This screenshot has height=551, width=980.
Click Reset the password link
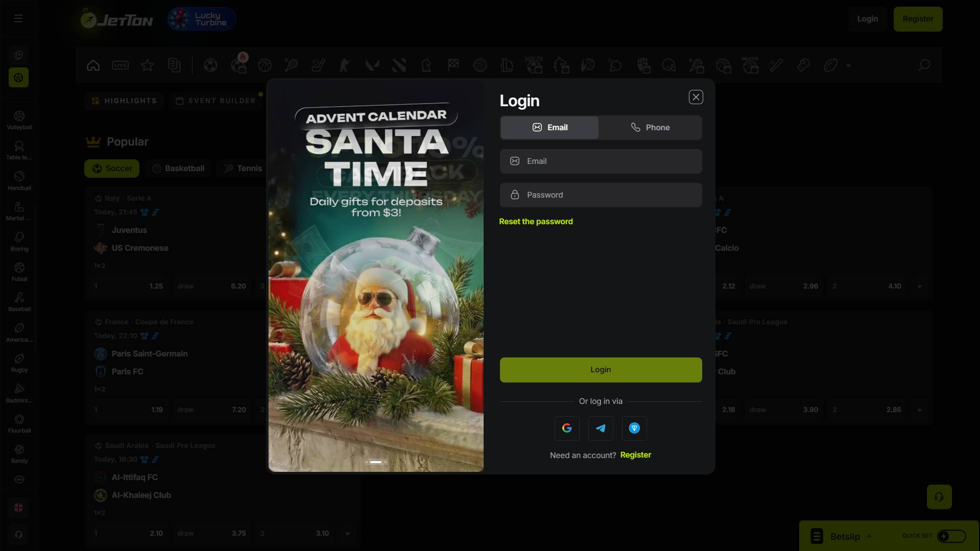click(x=536, y=222)
